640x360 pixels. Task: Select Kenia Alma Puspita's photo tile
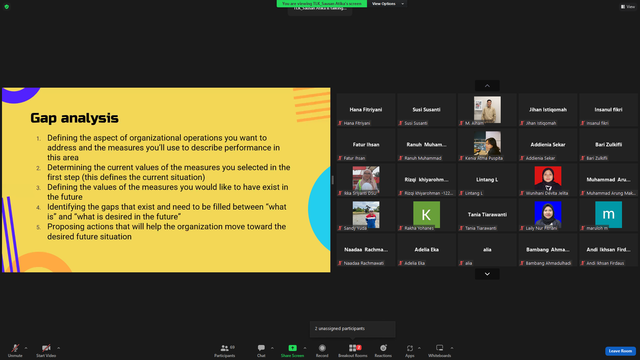487,145
